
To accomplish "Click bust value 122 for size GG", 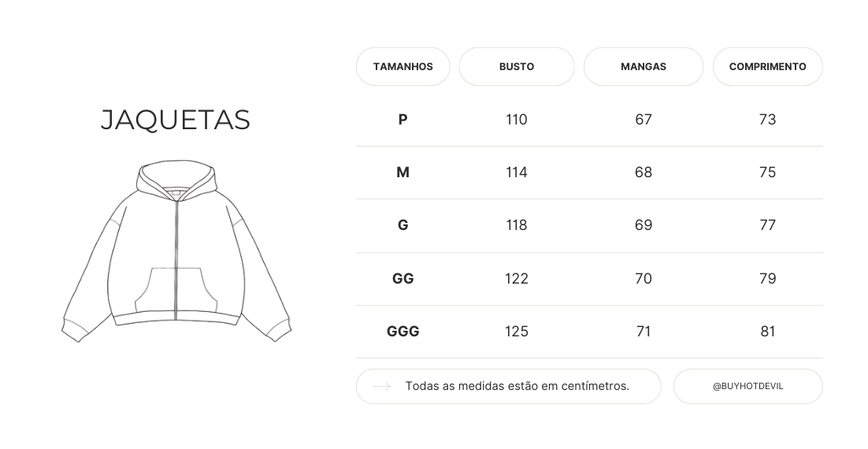I will tap(517, 279).
